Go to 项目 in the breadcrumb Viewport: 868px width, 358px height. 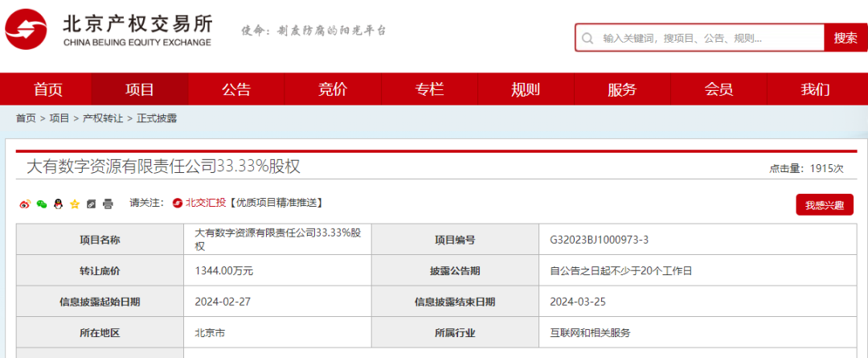[59, 118]
